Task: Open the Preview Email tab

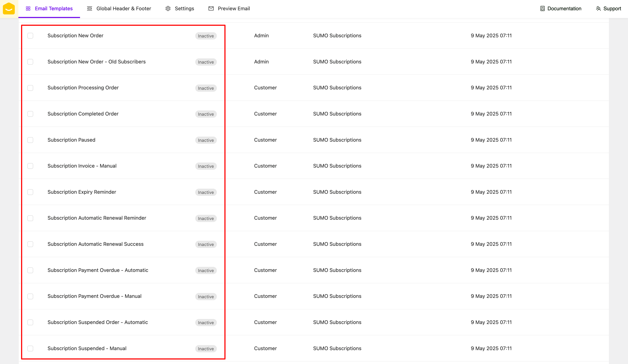Action: 233,9
